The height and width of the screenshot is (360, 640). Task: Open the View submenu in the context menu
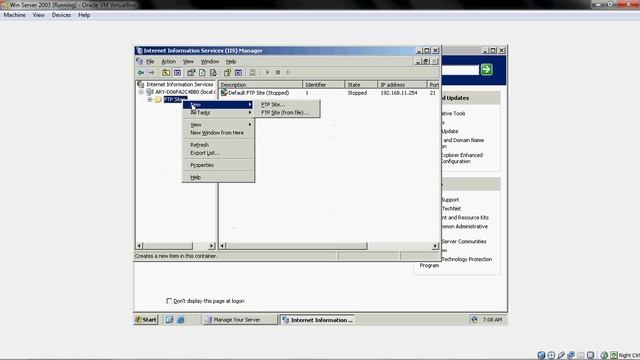(x=218, y=124)
